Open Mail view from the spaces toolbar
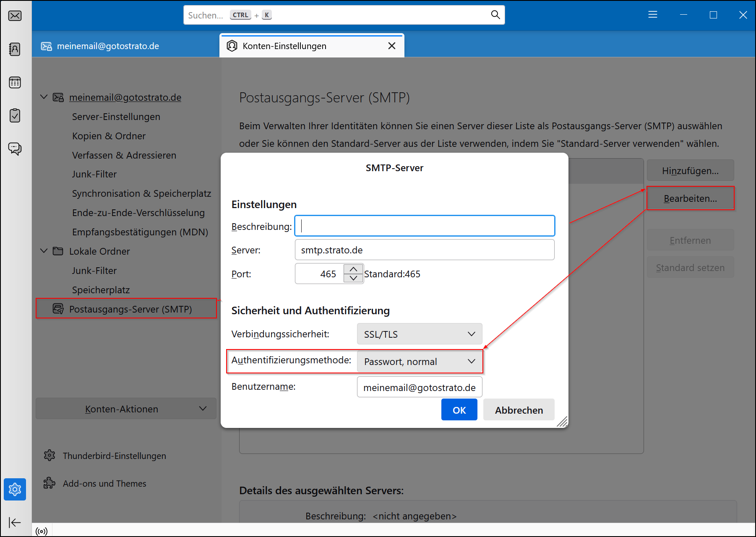The image size is (756, 537). point(15,16)
